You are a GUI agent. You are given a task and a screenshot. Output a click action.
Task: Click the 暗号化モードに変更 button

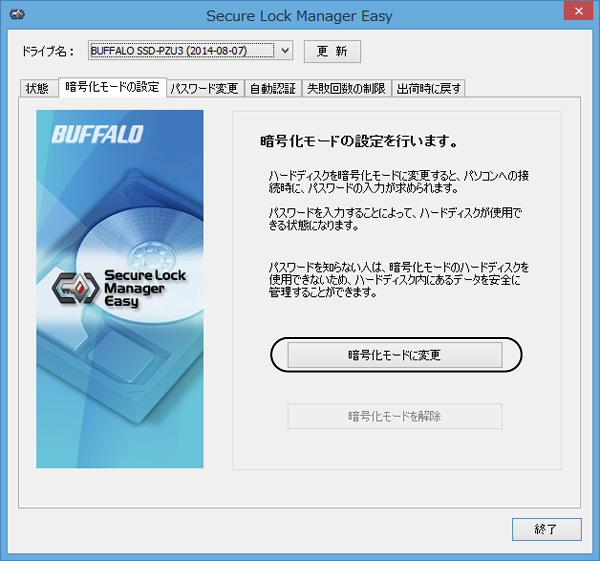point(395,355)
